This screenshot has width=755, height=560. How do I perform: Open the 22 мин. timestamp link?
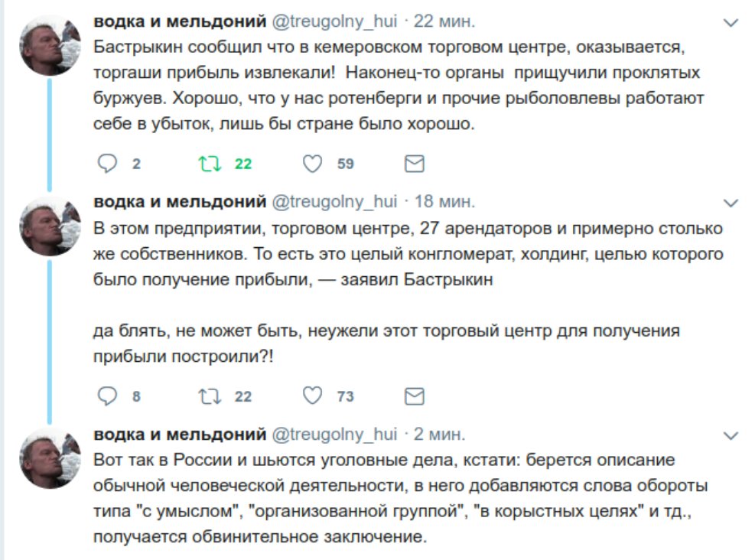point(444,21)
